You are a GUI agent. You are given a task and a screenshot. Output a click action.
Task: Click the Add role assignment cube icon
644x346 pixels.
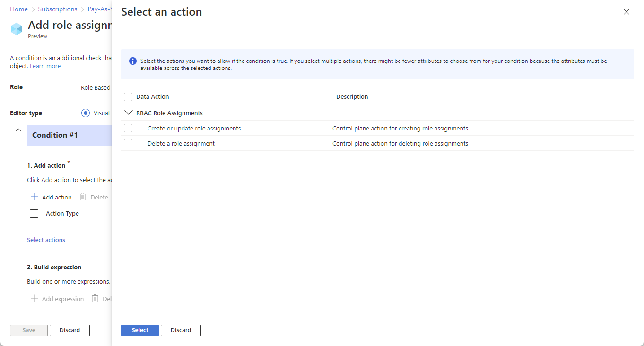coord(17,29)
